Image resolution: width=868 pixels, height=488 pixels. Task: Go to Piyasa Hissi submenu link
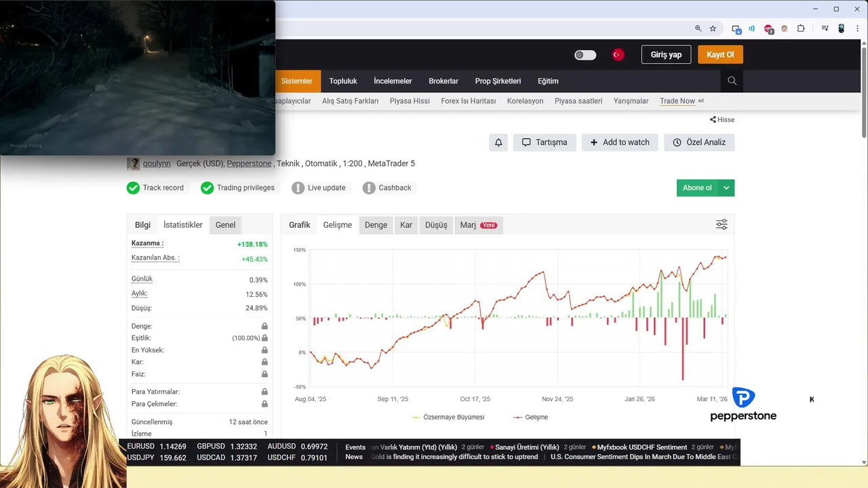click(410, 101)
